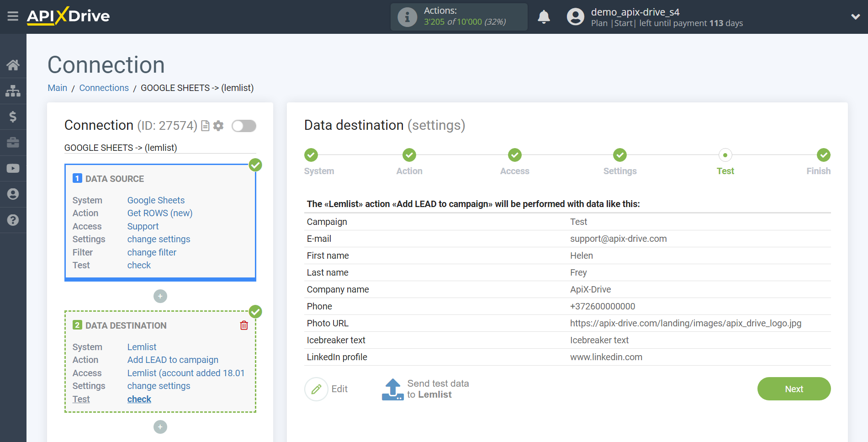
Task: Click change filter link
Action: [152, 252]
